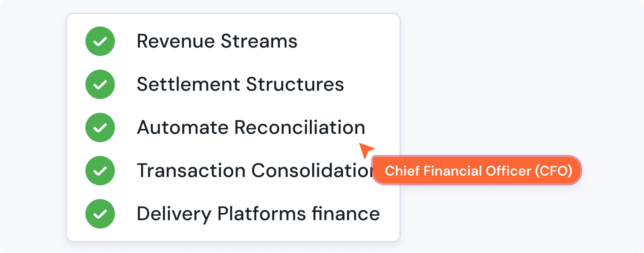Click the green check next to Revenue Streams

point(100,41)
